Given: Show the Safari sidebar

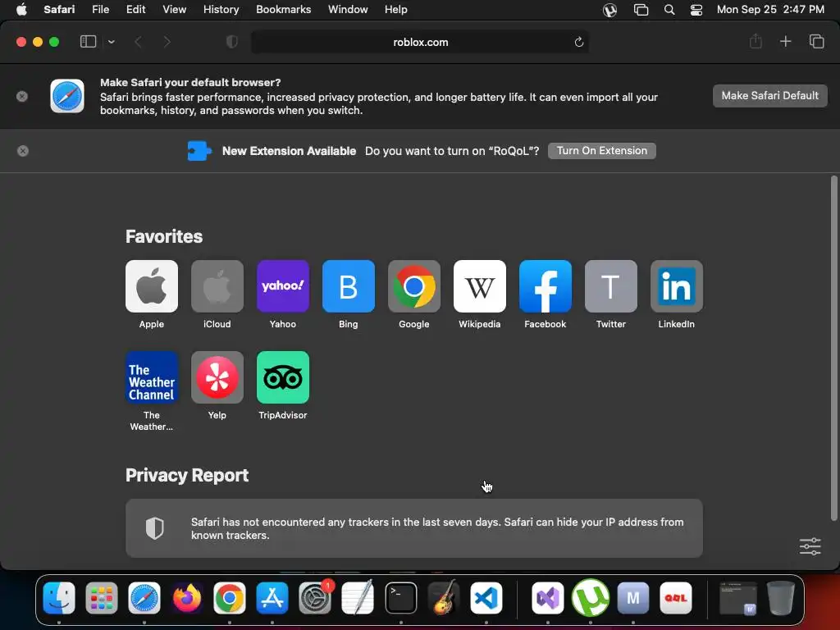Looking at the screenshot, I should pyautogui.click(x=88, y=42).
